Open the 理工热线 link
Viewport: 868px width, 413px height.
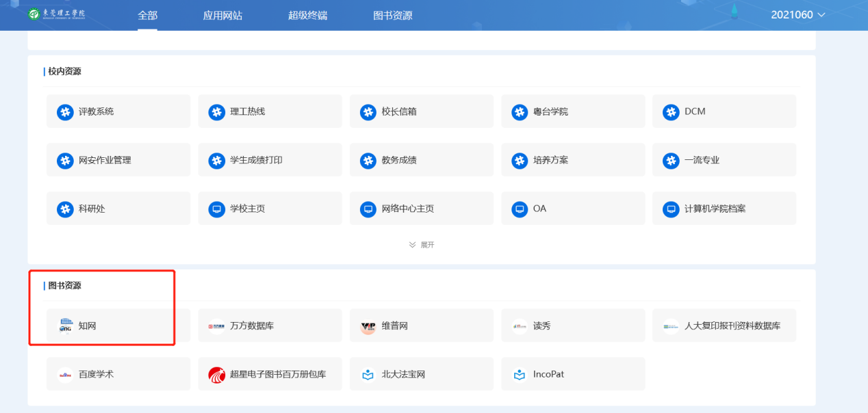coord(270,111)
